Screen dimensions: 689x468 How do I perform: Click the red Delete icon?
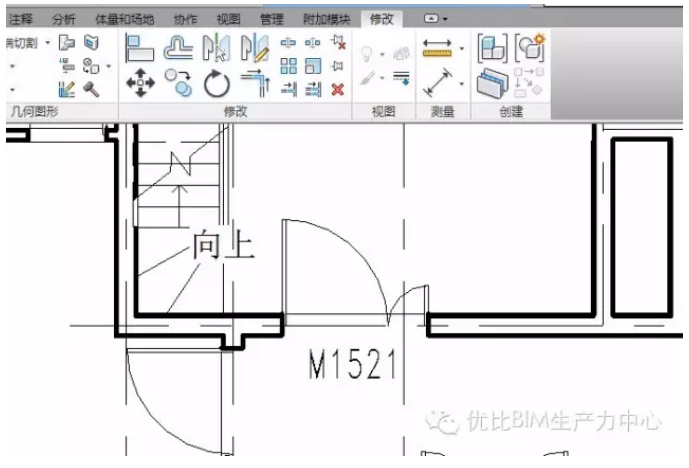pyautogui.click(x=338, y=89)
